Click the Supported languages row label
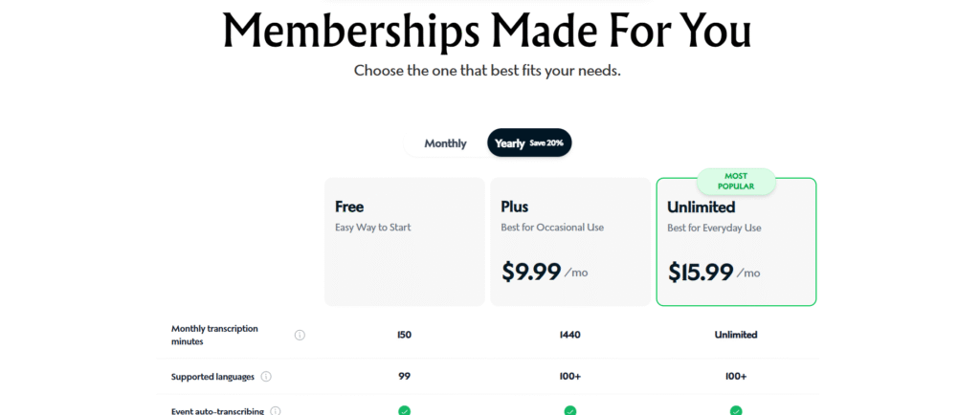The height and width of the screenshot is (415, 980). coord(212,377)
